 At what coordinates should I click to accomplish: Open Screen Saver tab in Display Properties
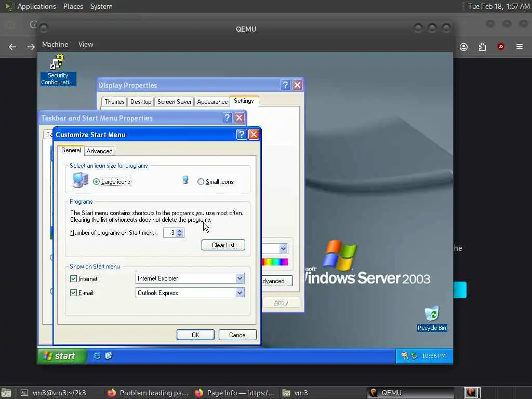175,102
